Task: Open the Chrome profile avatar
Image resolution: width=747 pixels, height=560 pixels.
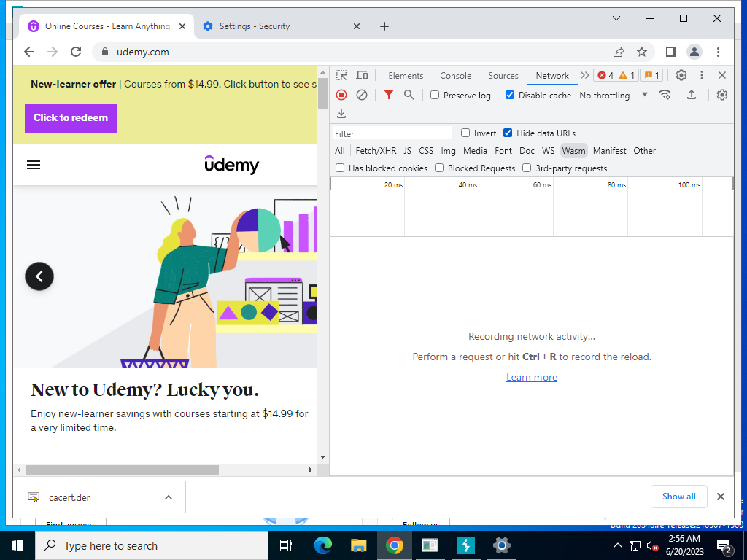Action: (694, 52)
